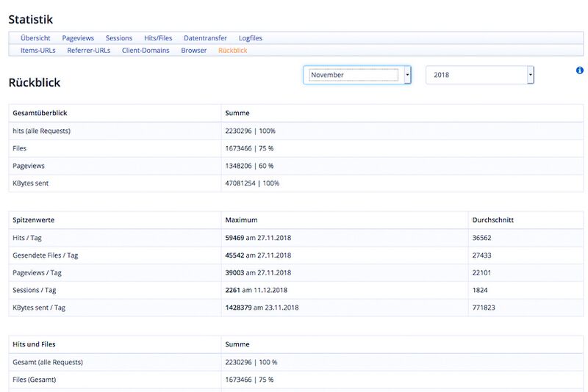Click the value '2230296 | 100%'
Image resolution: width=588 pixels, height=392 pixels.
pos(250,131)
